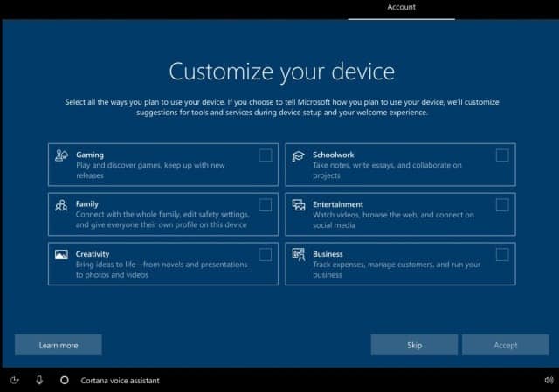The height and width of the screenshot is (392, 559).
Task: Click the Accept button
Action: click(506, 345)
